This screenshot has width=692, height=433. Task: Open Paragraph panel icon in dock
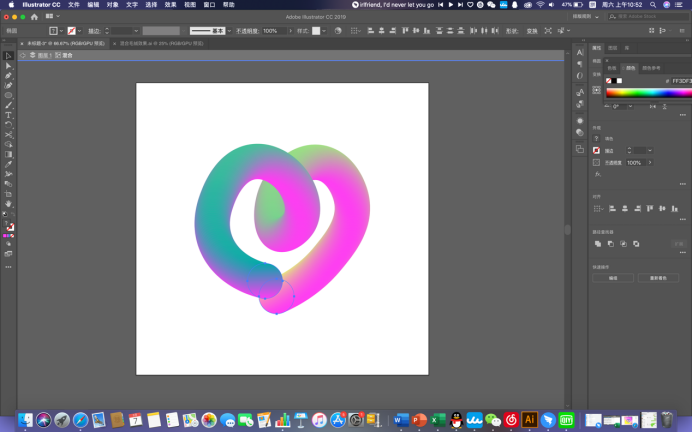(x=580, y=64)
